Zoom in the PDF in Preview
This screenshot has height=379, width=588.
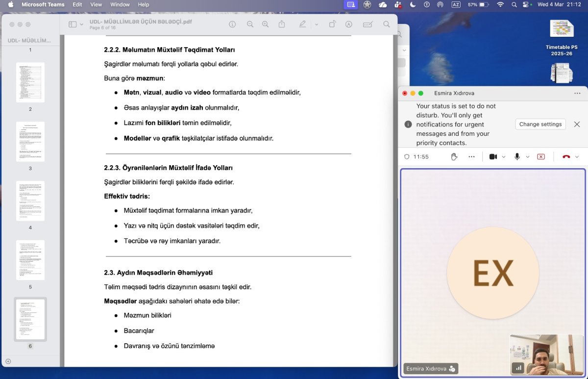[x=265, y=24]
